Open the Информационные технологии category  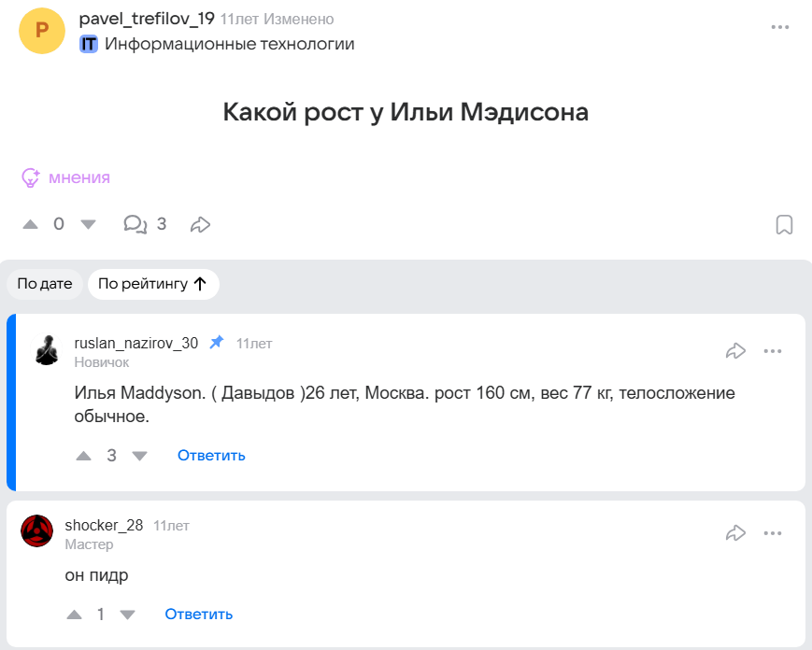pyautogui.click(x=229, y=44)
